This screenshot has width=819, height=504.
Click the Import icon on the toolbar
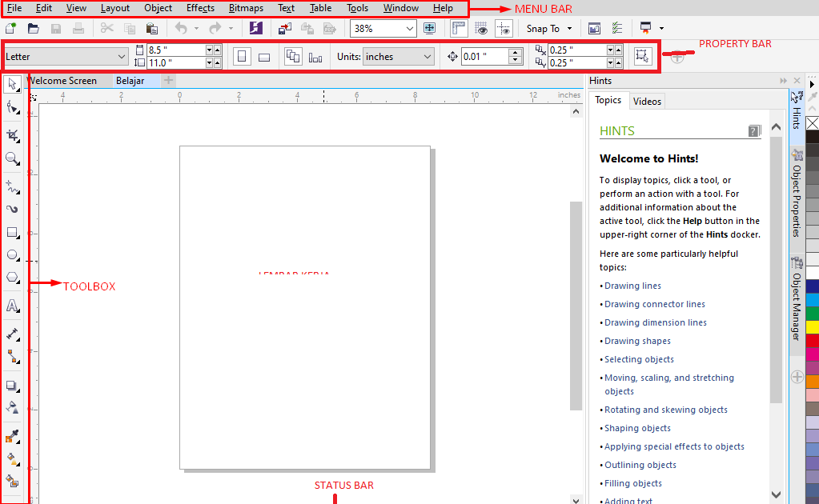tap(284, 28)
